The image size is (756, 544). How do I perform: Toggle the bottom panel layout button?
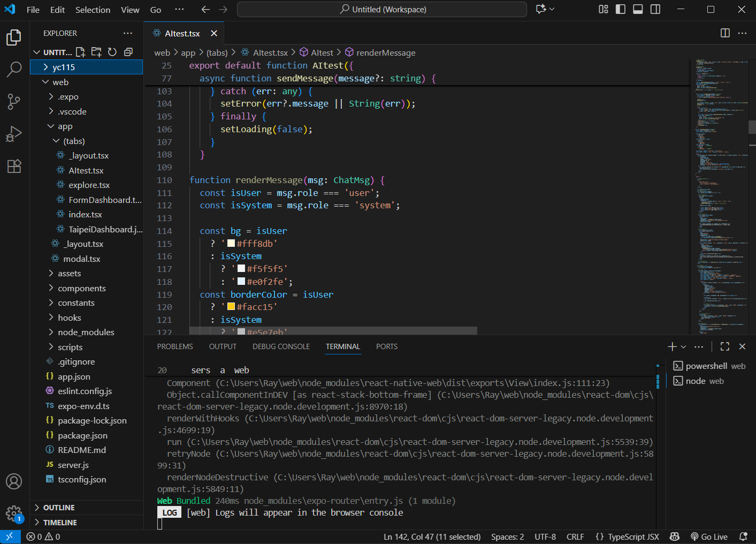[x=638, y=9]
